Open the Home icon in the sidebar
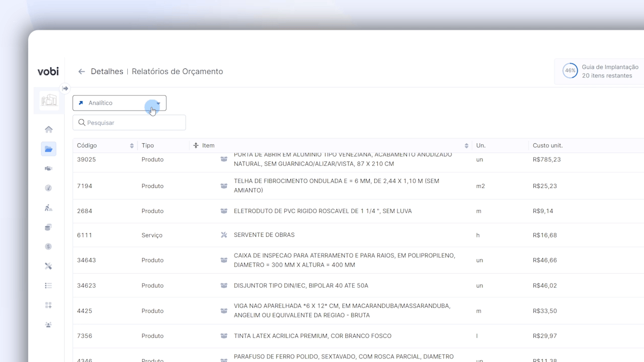644x362 pixels. 49,129
